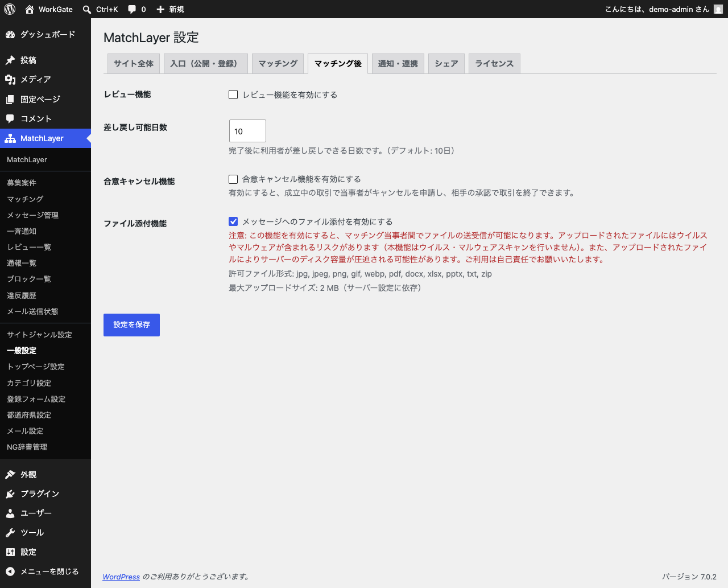Image resolution: width=728 pixels, height=588 pixels.
Task: Switch to the ライセンス tab
Action: tap(494, 64)
